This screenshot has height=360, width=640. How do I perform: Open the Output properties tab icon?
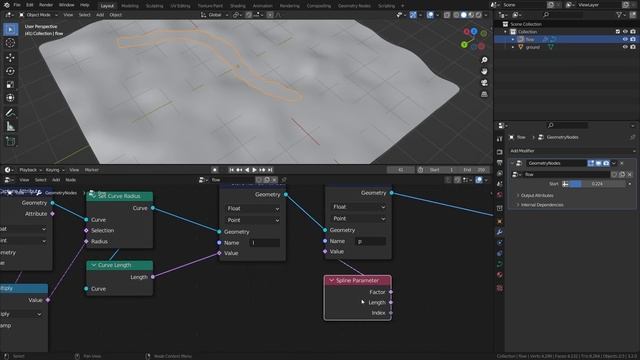[x=500, y=163]
